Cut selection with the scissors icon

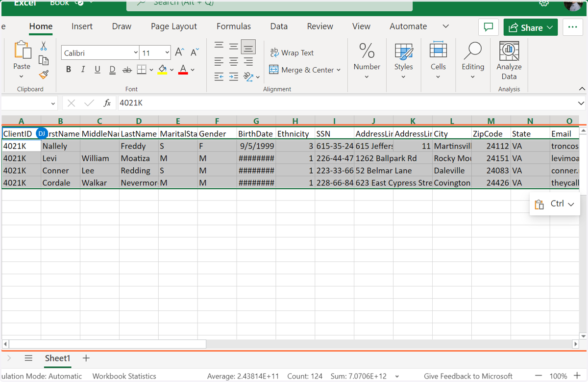[44, 46]
